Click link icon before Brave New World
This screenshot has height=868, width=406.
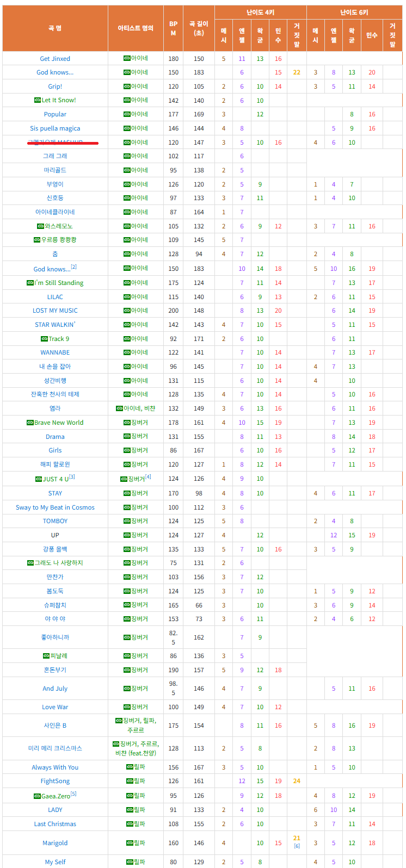coord(30,423)
